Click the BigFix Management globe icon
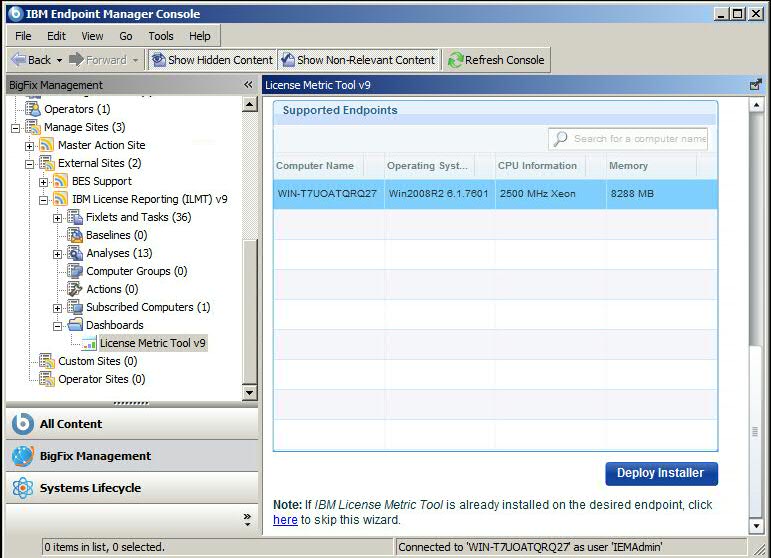The image size is (771, 558). coord(23,456)
